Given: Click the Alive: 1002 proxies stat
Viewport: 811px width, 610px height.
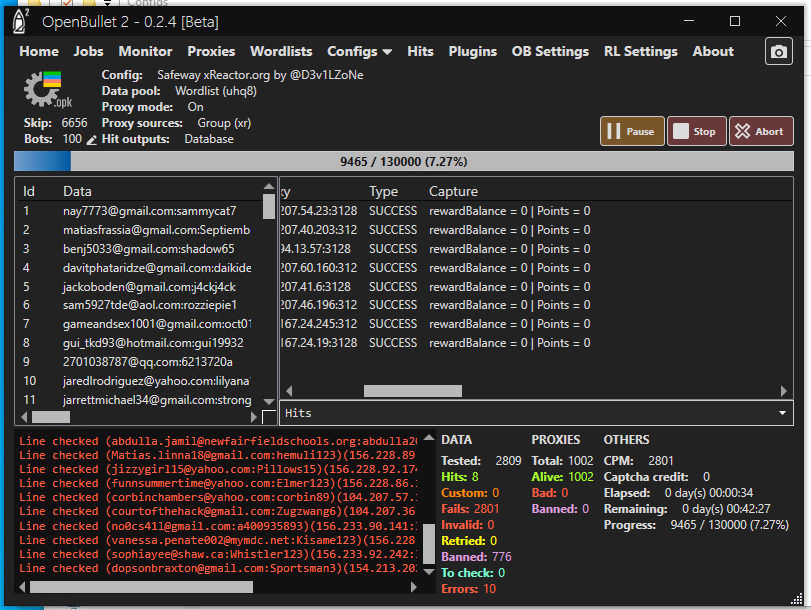Looking at the screenshot, I should 562,477.
